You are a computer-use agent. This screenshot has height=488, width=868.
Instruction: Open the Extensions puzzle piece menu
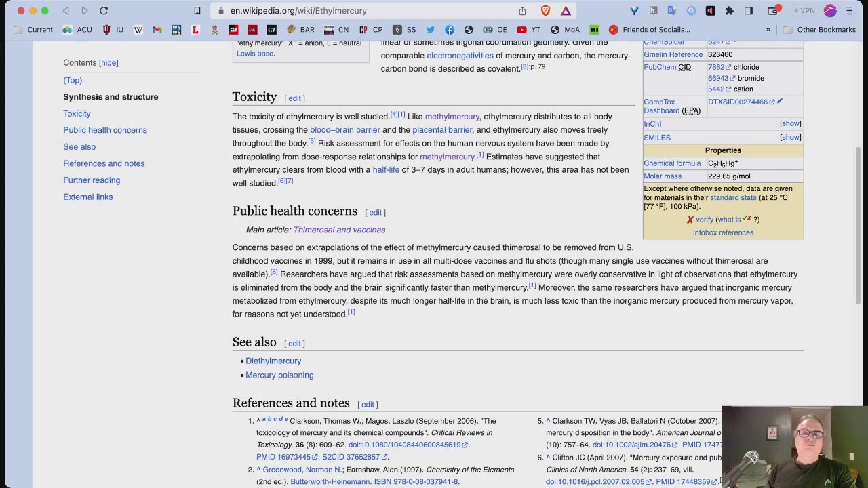730,11
